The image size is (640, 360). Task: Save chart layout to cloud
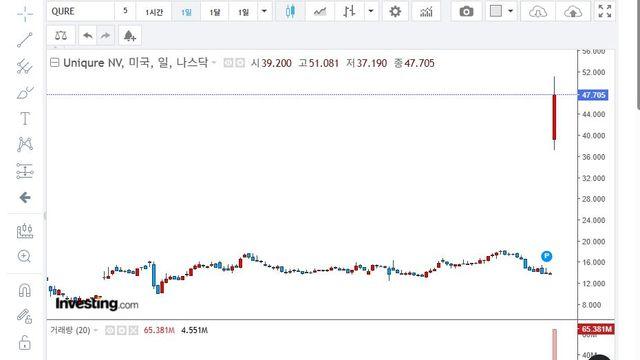573,11
